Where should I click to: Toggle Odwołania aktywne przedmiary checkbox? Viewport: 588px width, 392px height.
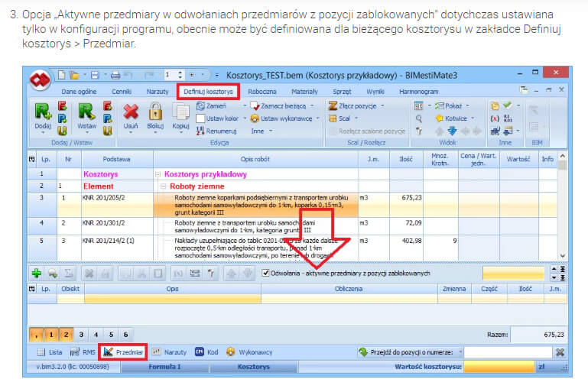[265, 273]
